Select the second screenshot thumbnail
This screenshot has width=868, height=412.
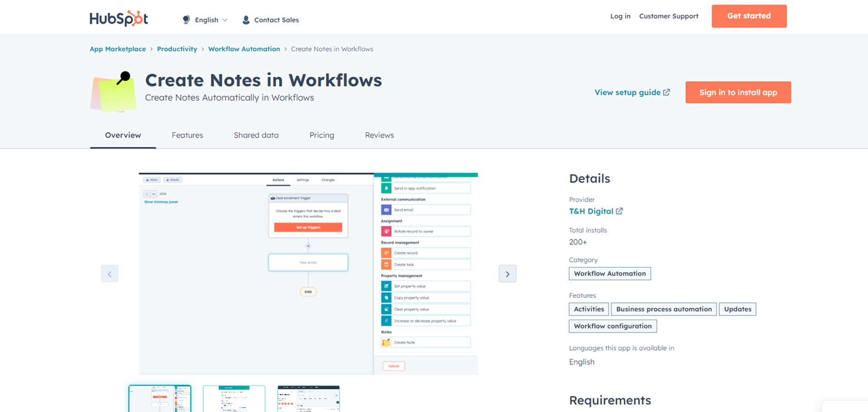pyautogui.click(x=234, y=399)
